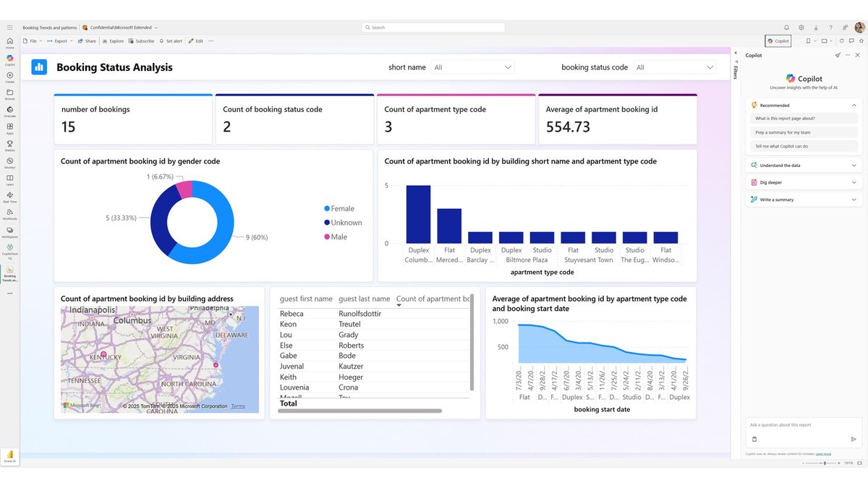Click 'Tell me what Copilot can do'

pyautogui.click(x=803, y=146)
